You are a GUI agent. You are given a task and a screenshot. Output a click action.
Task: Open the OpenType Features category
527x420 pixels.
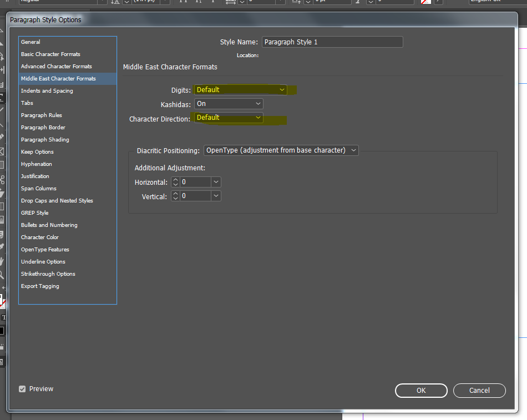pos(68,250)
